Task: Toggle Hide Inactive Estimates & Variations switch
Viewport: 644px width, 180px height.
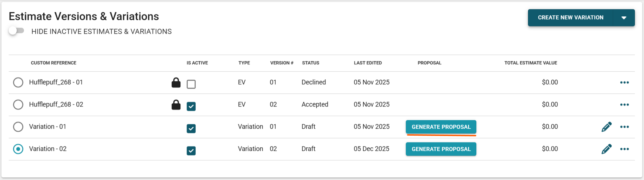Action: coord(16,31)
